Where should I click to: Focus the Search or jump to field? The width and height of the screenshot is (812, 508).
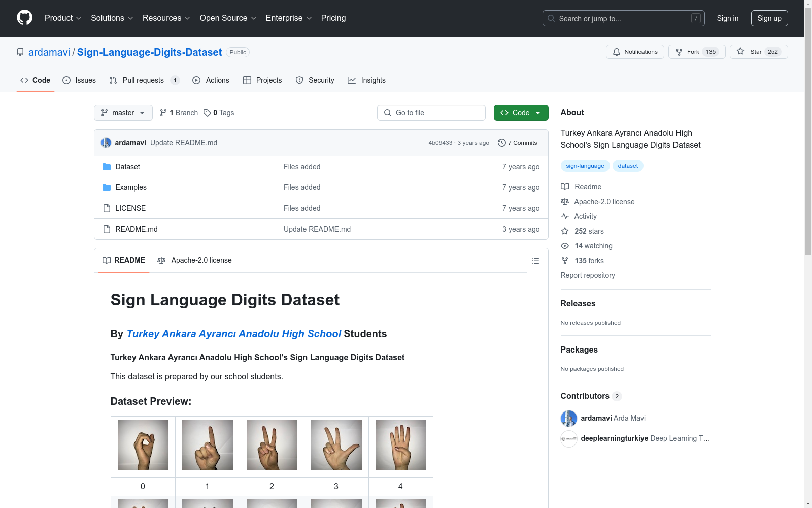pyautogui.click(x=624, y=18)
